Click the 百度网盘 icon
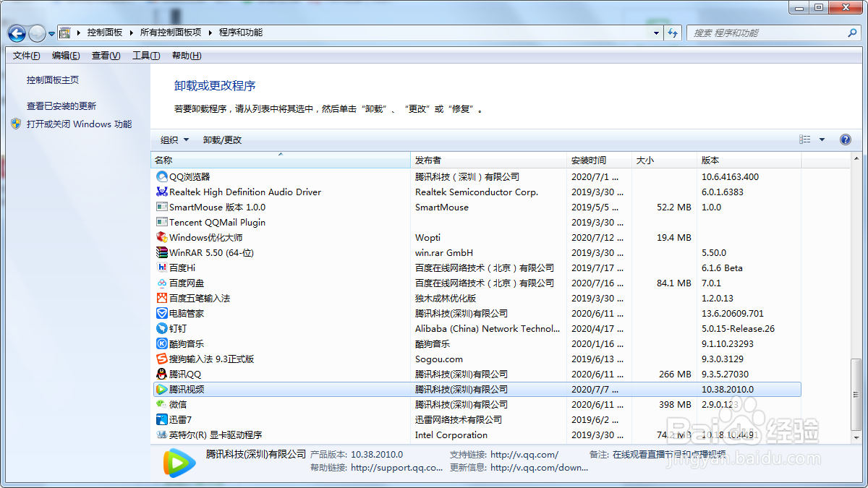The width and height of the screenshot is (868, 488). pos(162,283)
